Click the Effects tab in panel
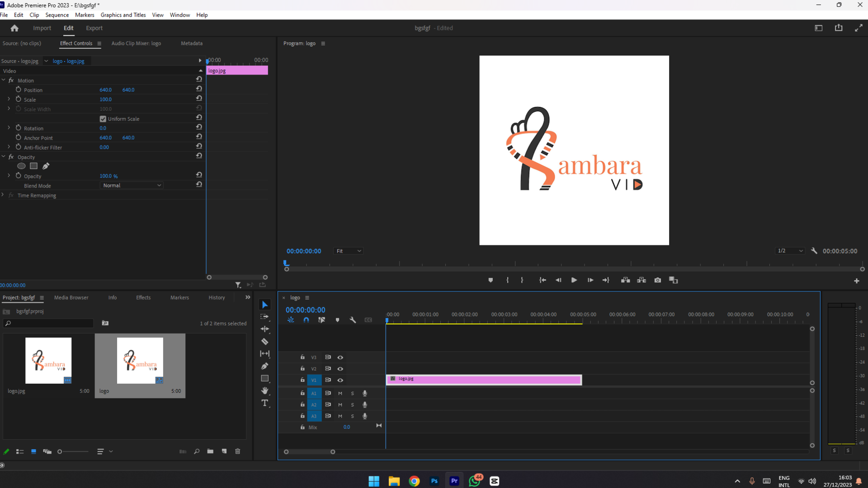 [x=143, y=297]
